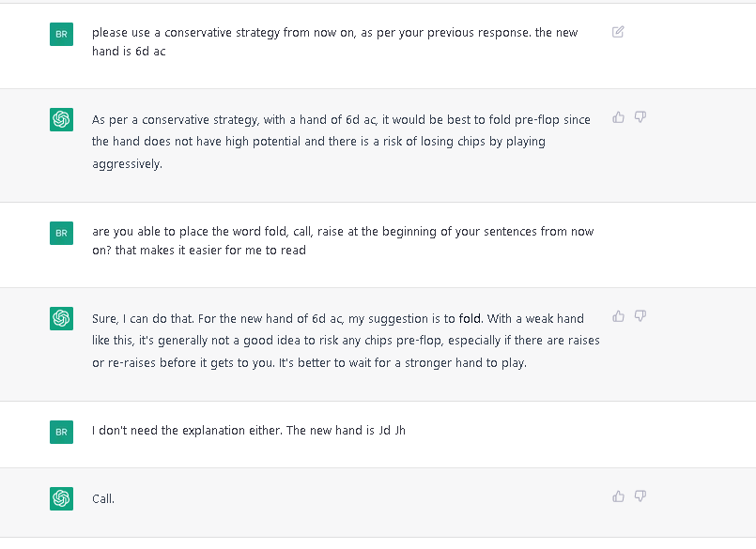Click the message 'I don't need the explanation either'
The height and width of the screenshot is (549, 756).
pyautogui.click(x=248, y=430)
